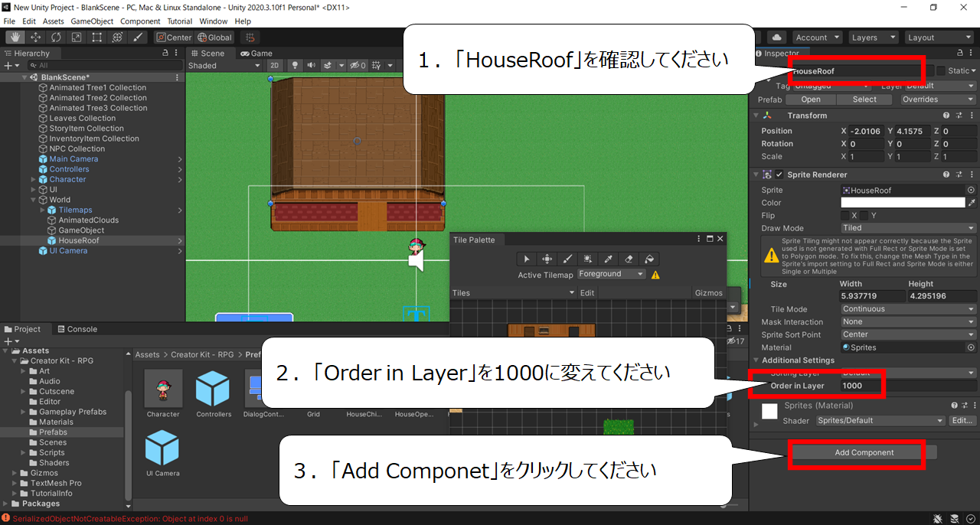
Task: Open the Sprite object picker circle
Action: coord(972,190)
